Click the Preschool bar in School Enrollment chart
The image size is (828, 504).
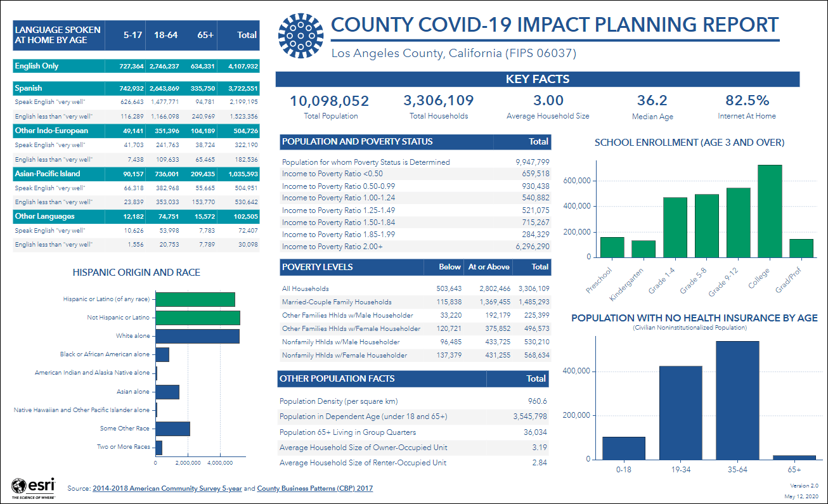[x=612, y=247]
